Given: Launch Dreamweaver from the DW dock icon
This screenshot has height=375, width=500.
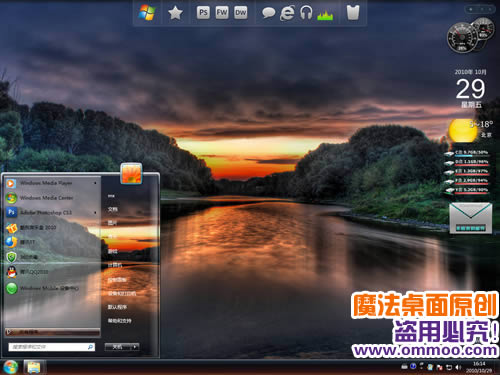Looking at the screenshot, I should [240, 13].
